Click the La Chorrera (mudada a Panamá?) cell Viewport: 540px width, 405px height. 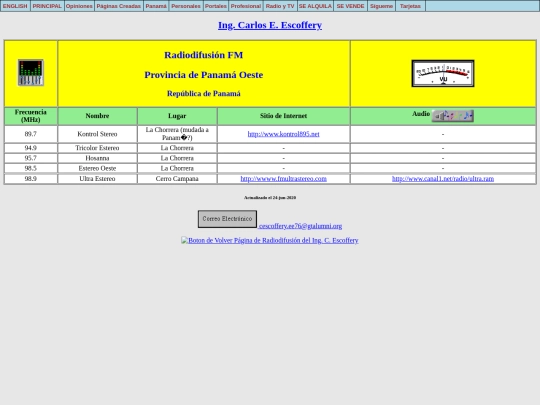point(177,134)
